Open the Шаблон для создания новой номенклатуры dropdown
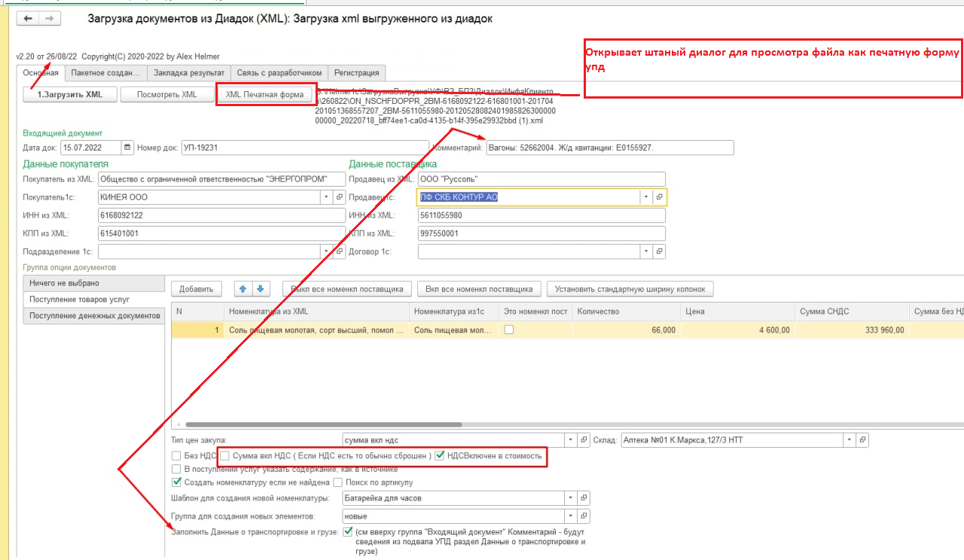This screenshot has width=964, height=560. point(572,498)
